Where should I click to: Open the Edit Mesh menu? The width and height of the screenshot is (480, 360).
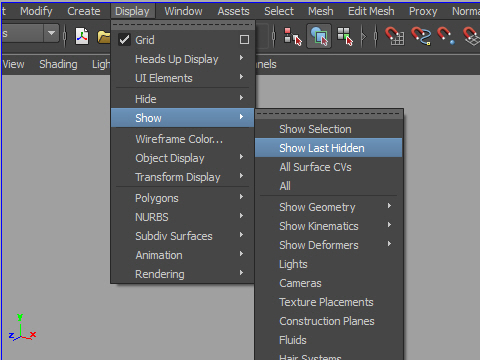click(x=371, y=11)
